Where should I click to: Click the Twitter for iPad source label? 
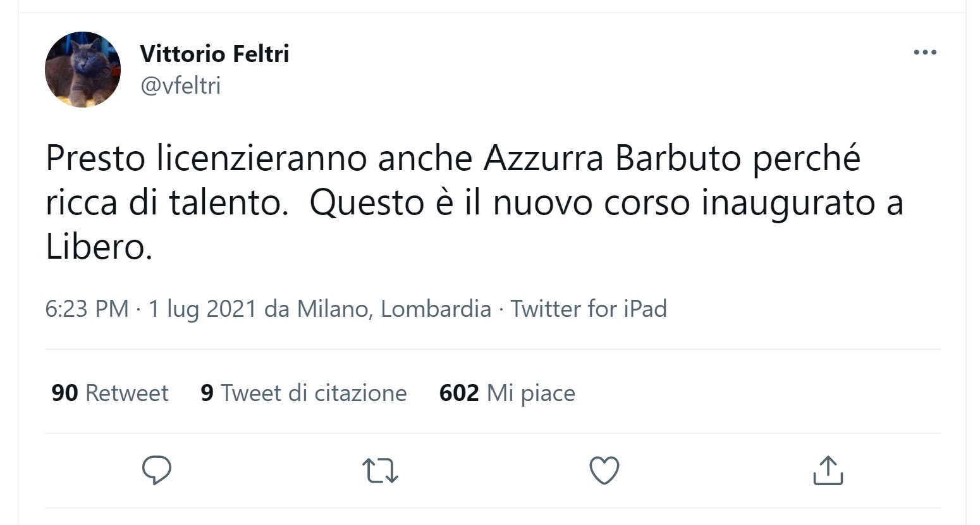click(x=589, y=309)
